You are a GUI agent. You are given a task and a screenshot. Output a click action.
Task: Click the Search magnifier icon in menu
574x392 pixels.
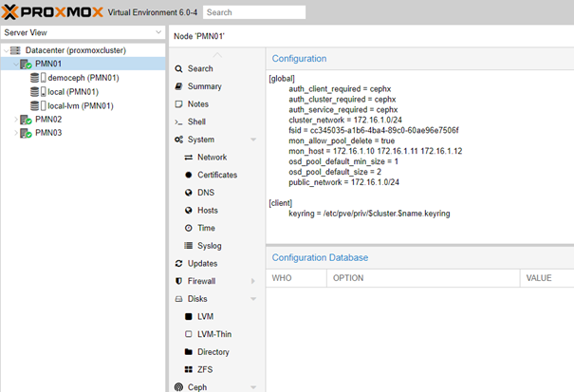click(178, 69)
